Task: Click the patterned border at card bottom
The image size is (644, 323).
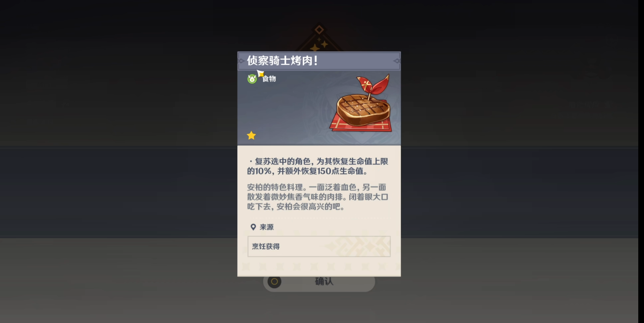Action: click(319, 267)
